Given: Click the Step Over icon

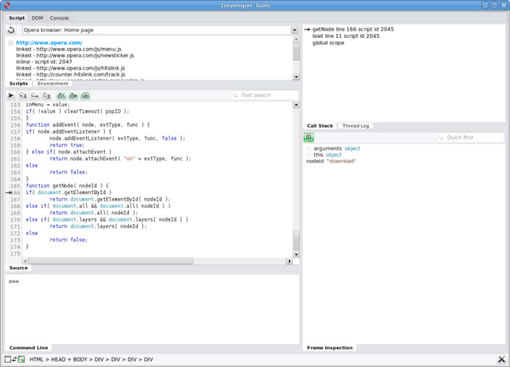Looking at the screenshot, I should coord(35,96).
